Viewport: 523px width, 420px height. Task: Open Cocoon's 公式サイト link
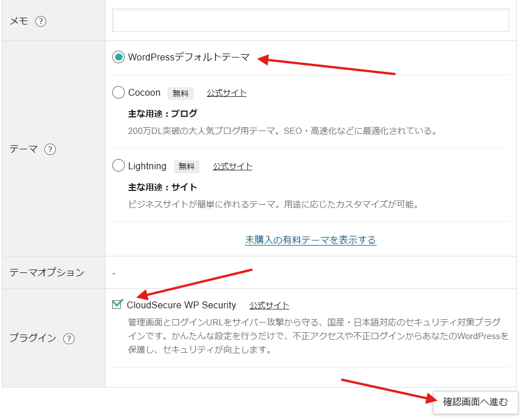pyautogui.click(x=227, y=93)
